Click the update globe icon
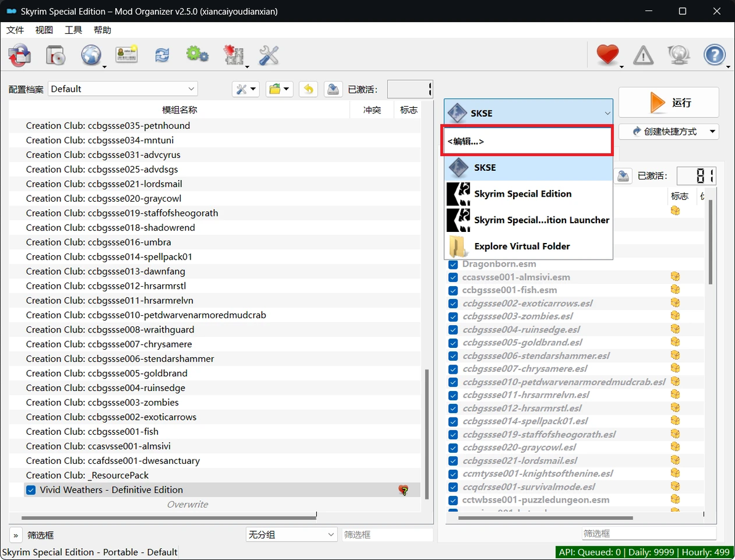Screen dimensions: 735x560 (678, 55)
